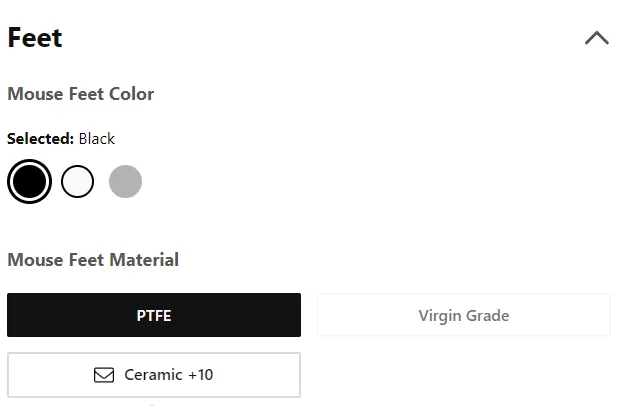Click the envelope icon beside Ceramic
Viewport: 627px width, 406px height.
click(104, 375)
